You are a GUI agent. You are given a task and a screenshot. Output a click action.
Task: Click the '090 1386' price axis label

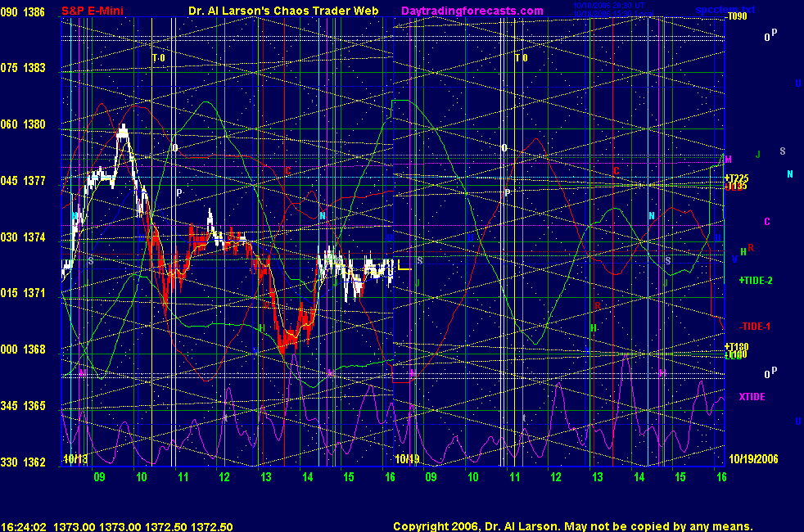(23, 11)
